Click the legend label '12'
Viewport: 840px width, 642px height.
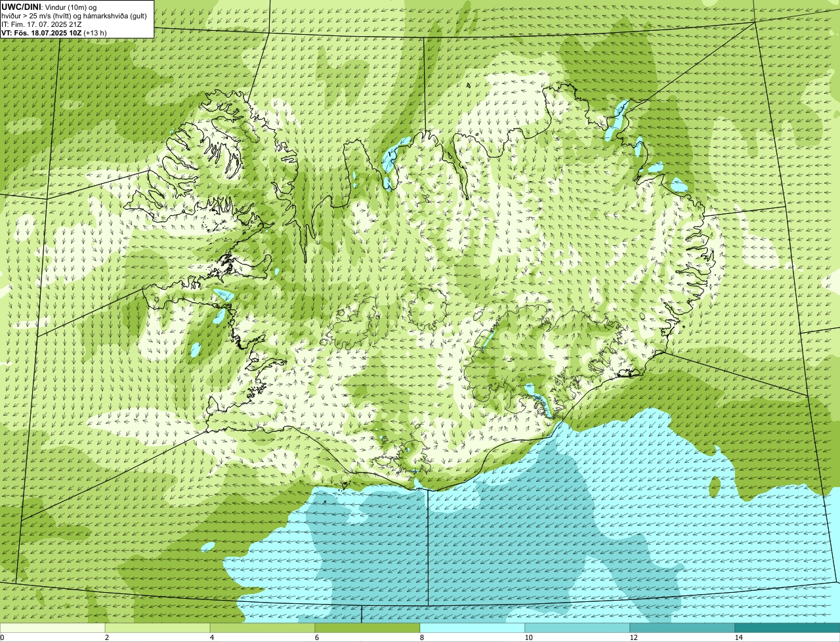[x=633, y=637]
